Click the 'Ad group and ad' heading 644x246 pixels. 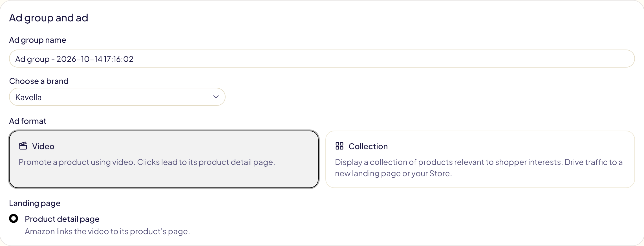click(x=49, y=18)
